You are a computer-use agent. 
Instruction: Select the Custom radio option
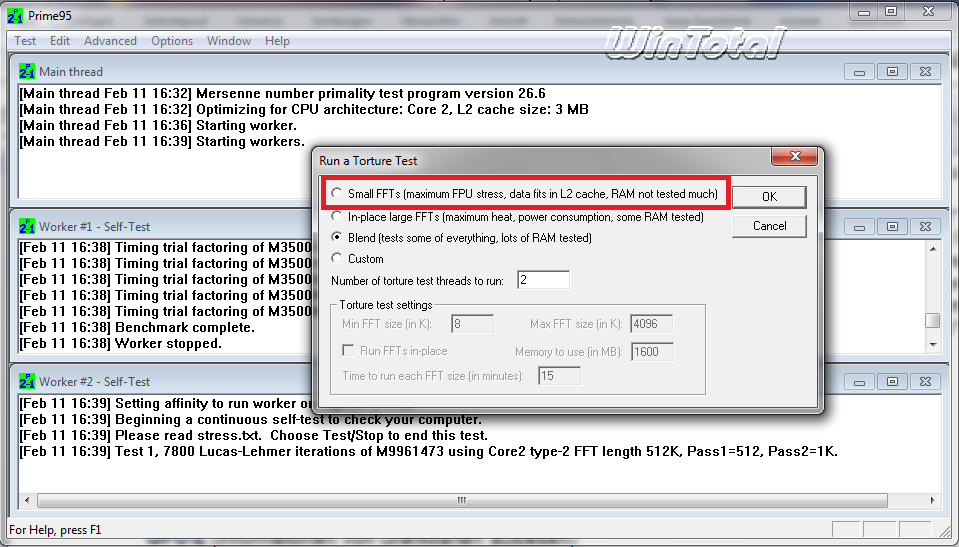336,258
